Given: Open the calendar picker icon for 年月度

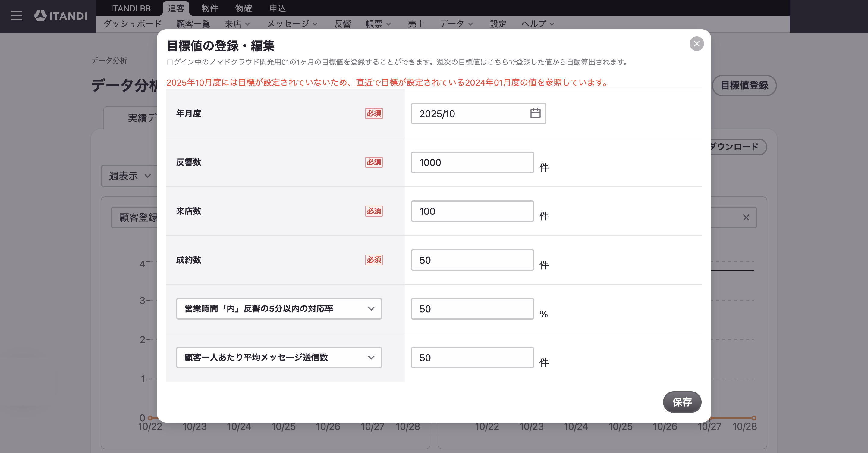Looking at the screenshot, I should pos(535,113).
